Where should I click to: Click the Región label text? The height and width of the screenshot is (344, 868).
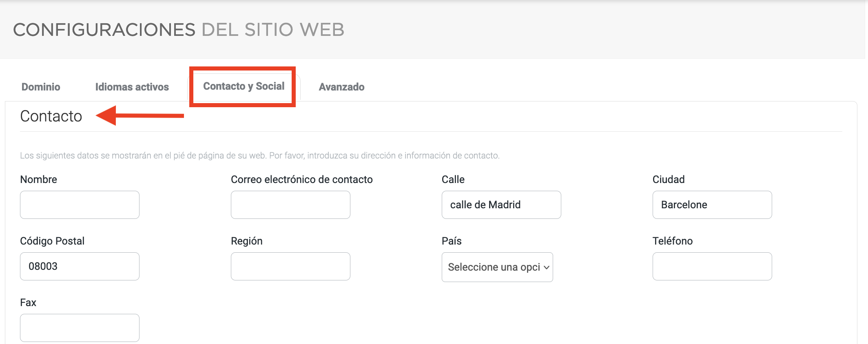(246, 241)
